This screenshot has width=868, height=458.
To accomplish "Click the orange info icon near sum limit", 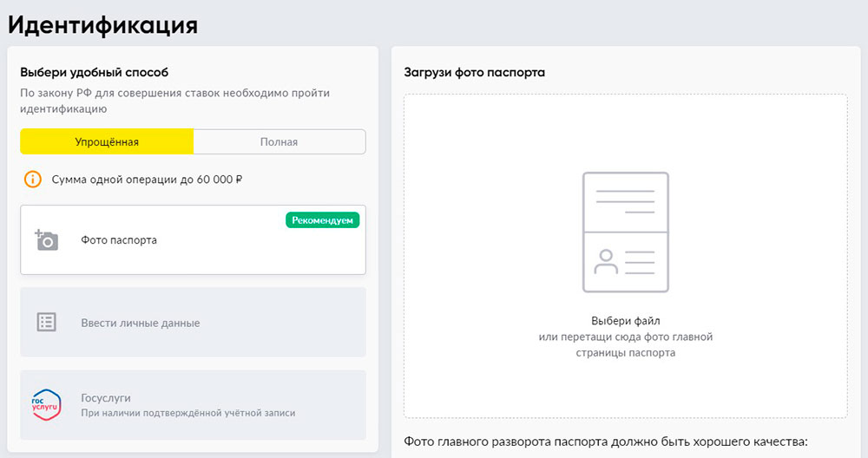I will pyautogui.click(x=33, y=180).
